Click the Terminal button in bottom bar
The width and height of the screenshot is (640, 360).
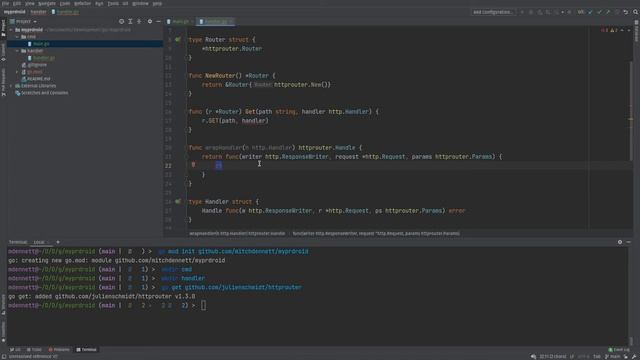[87, 350]
